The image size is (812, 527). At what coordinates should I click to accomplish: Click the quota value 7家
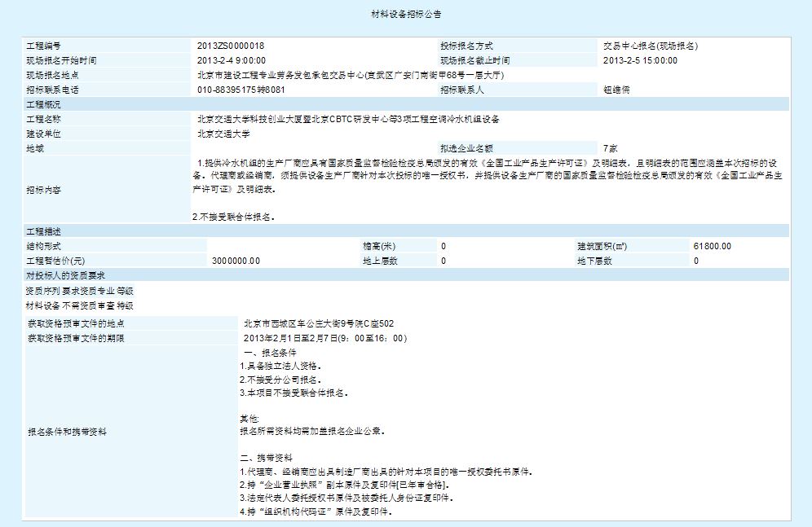click(x=611, y=148)
